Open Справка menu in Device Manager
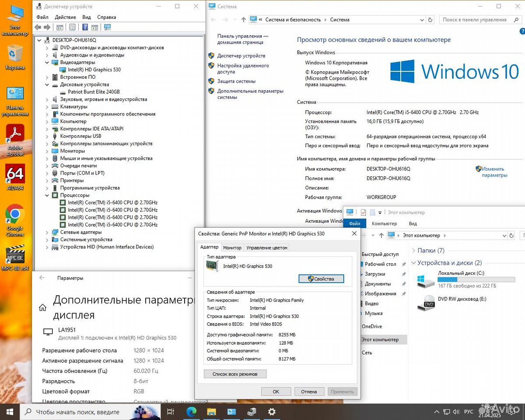Viewport: 525px width, 420px height. (x=107, y=17)
